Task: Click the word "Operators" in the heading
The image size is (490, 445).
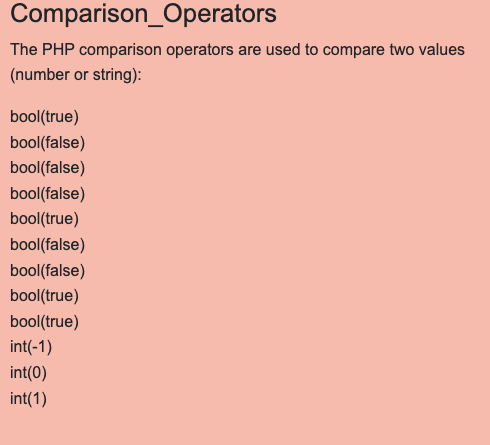Action: click(220, 14)
